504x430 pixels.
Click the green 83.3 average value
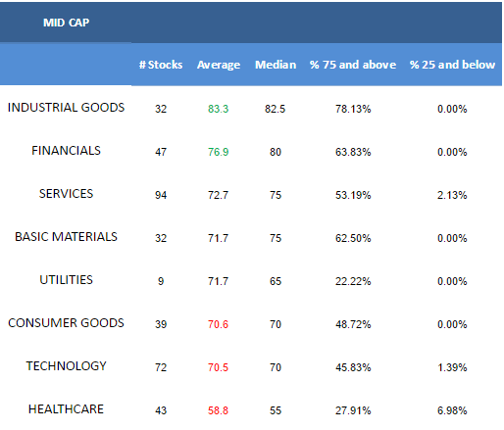218,109
